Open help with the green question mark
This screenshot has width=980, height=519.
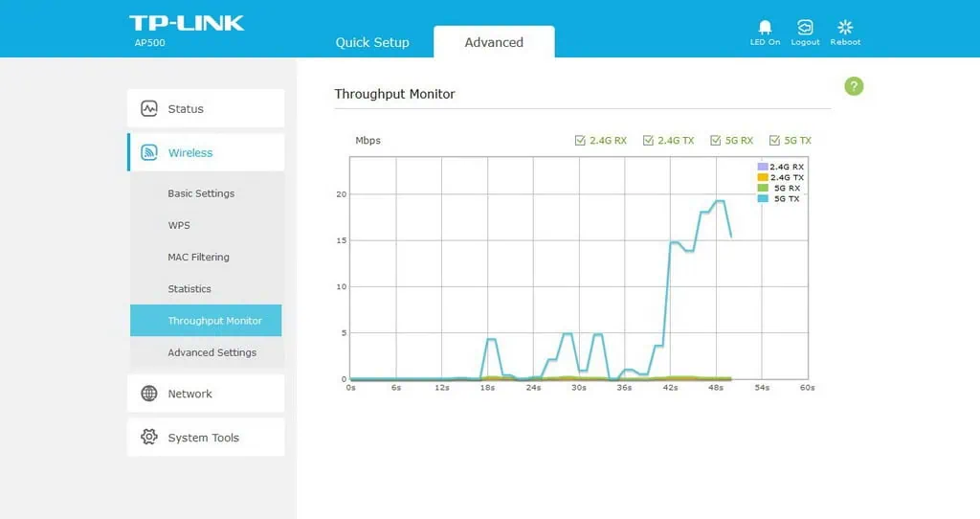pyautogui.click(x=854, y=86)
